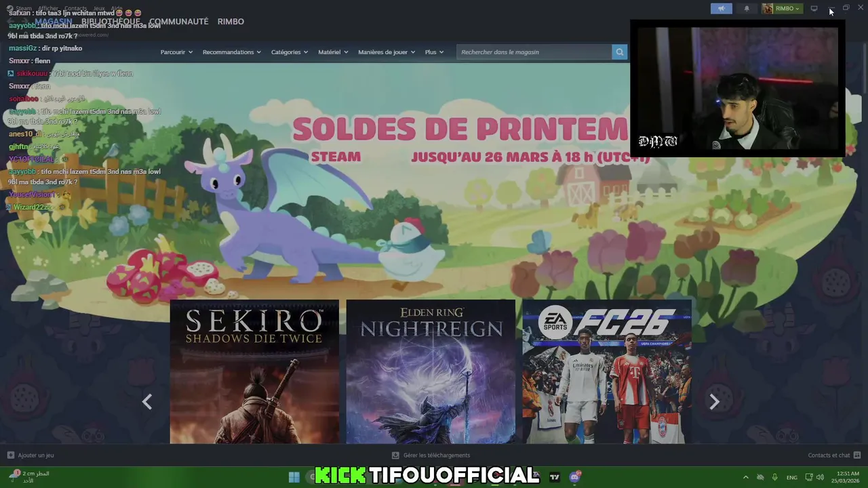Open the Contacts menu
The height and width of the screenshot is (488, 868).
pyautogui.click(x=75, y=8)
